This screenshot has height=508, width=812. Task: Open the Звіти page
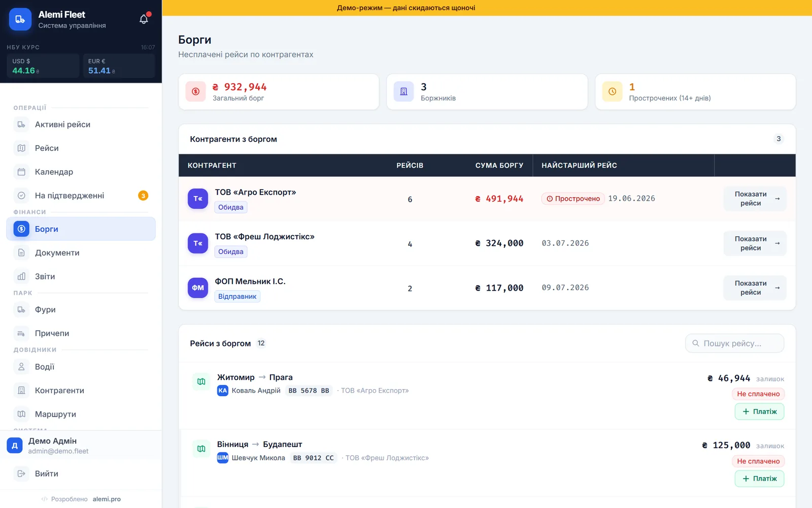(x=81, y=276)
